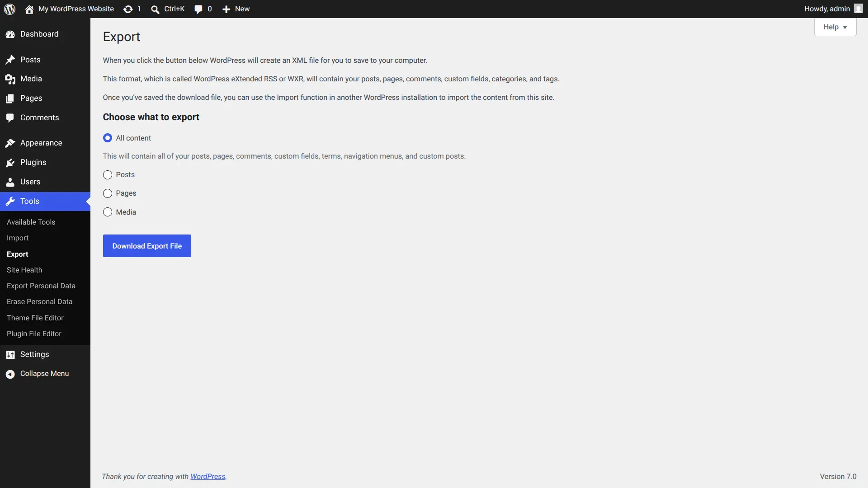Choose the Media radio button
Viewport: 868px width, 488px height.
108,212
